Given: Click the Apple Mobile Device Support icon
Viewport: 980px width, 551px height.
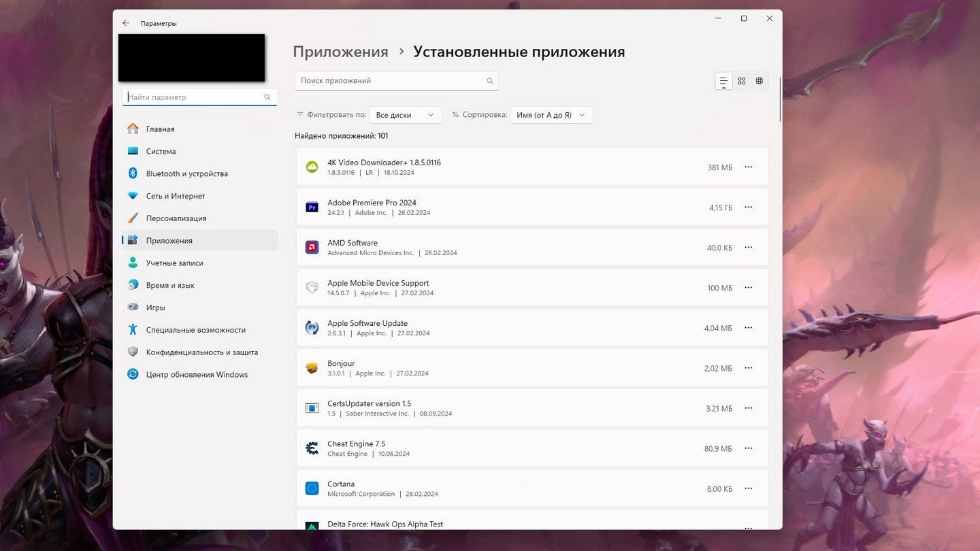Looking at the screenshot, I should click(312, 287).
